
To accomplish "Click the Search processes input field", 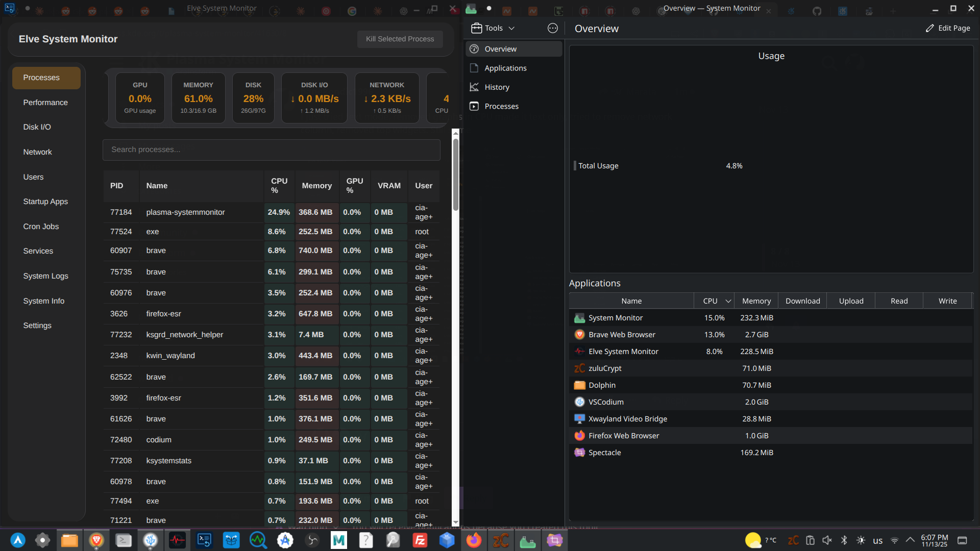I will (x=271, y=149).
